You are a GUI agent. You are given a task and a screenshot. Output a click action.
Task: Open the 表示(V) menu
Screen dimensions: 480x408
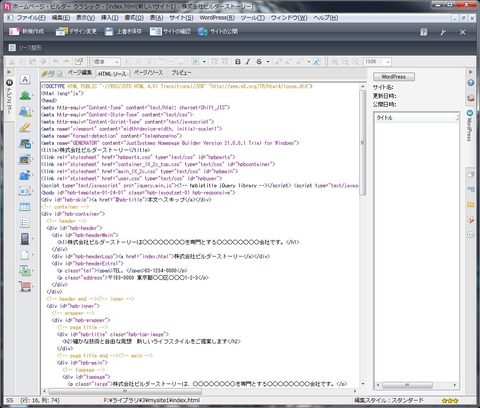[x=85, y=18]
